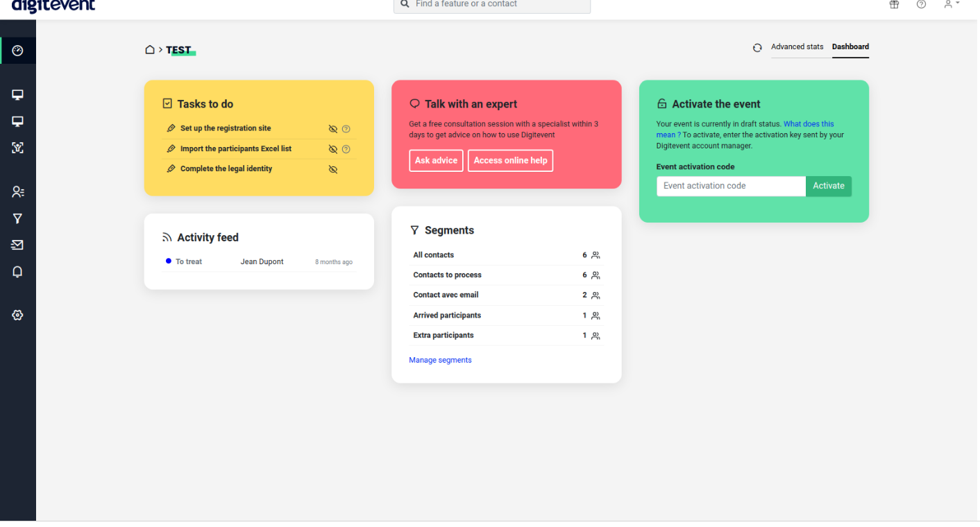Open the contacts list sidebar icon
The height and width of the screenshot is (527, 980).
(18, 192)
